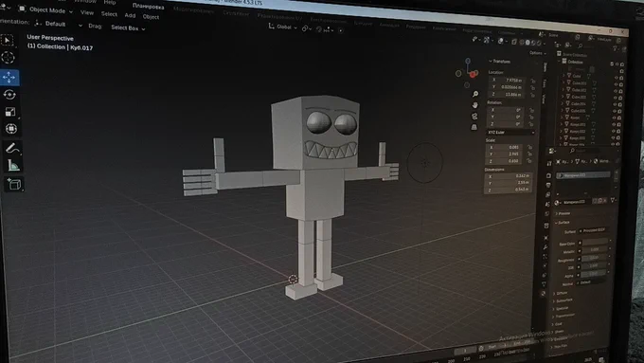Toggle X-ray shading button

514,42
